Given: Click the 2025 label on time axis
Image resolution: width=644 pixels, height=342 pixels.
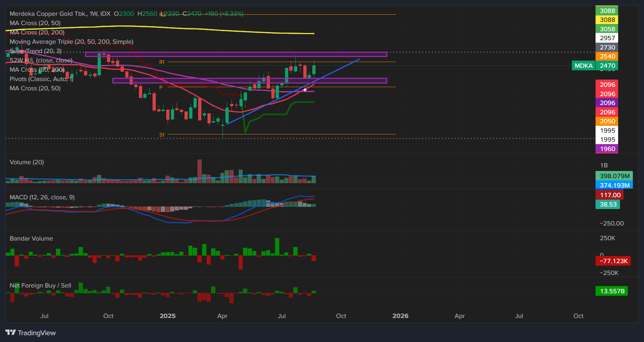Looking at the screenshot, I should click(168, 316).
